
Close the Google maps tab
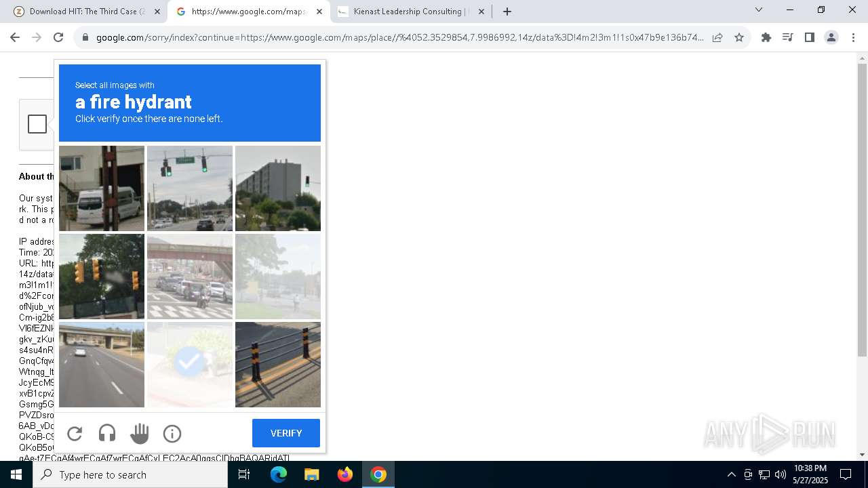pyautogui.click(x=319, y=12)
